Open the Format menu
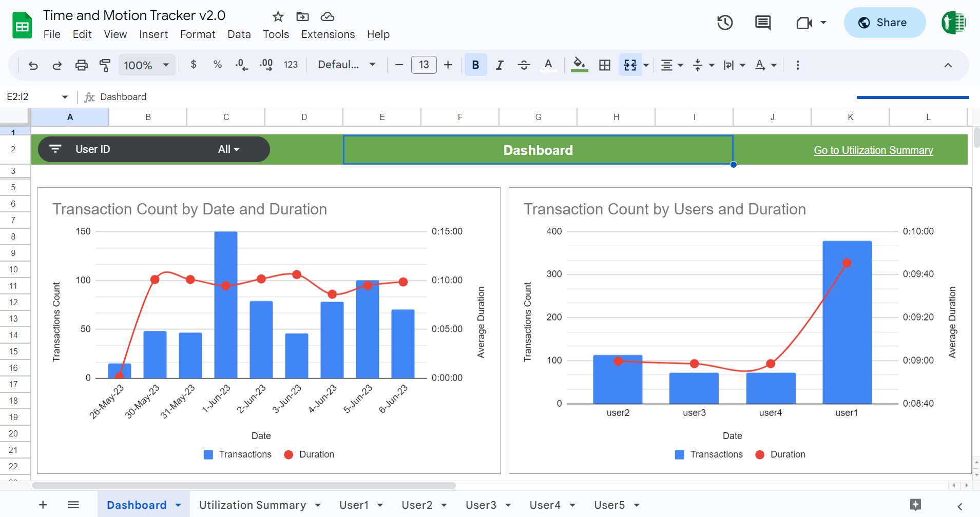The image size is (980, 517). [198, 34]
